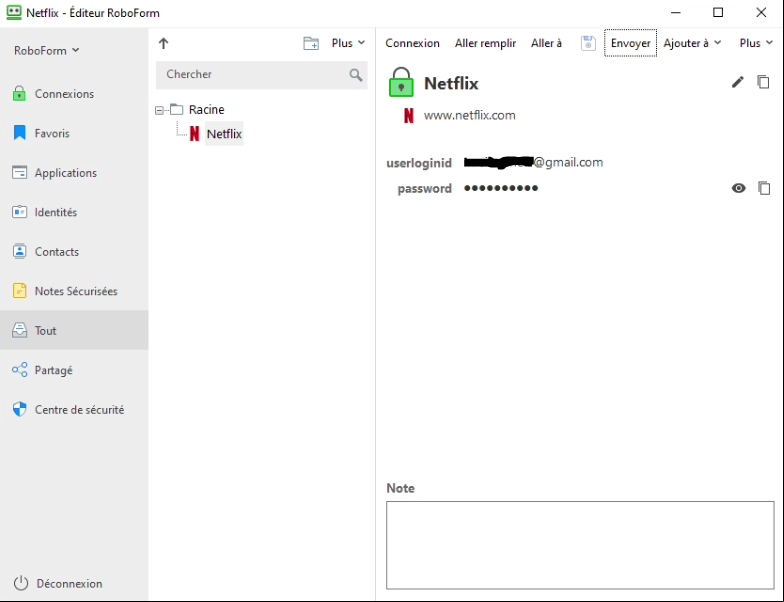Open Favoris in sidebar

(74, 133)
